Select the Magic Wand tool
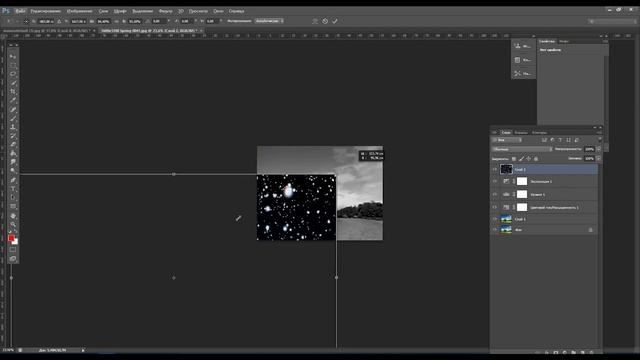This screenshot has width=640, height=360. pyautogui.click(x=13, y=83)
